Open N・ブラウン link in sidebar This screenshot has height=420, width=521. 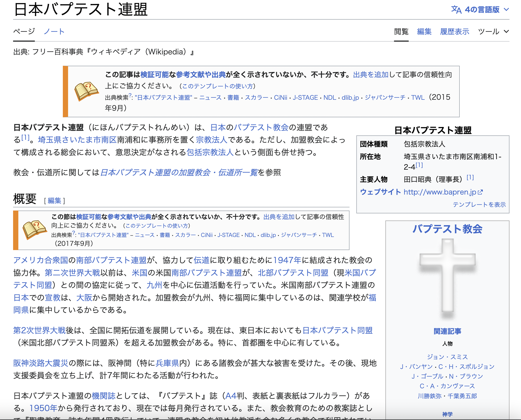point(466,376)
